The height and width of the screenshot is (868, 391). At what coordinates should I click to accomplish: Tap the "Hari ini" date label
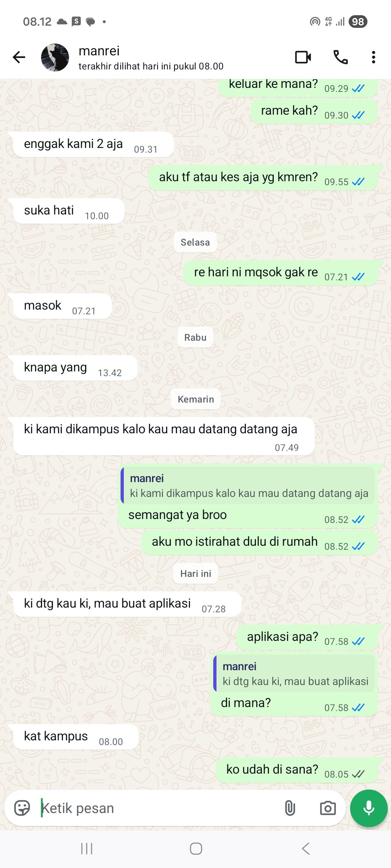click(195, 574)
